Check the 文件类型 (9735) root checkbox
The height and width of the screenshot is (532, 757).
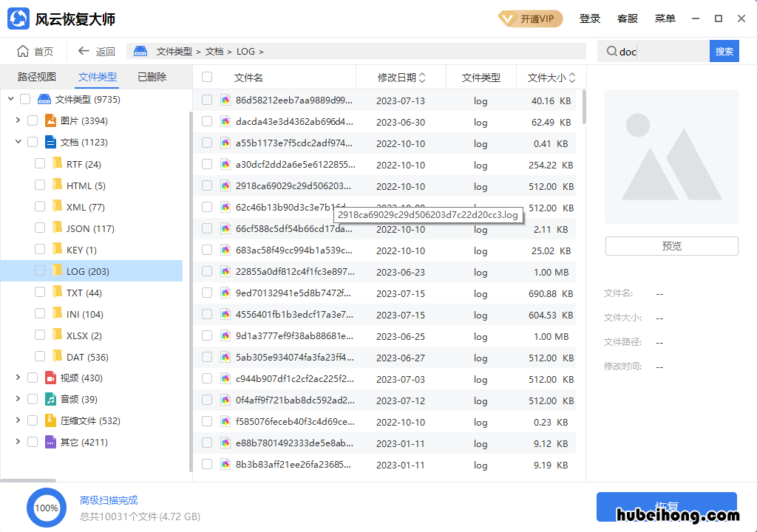[25, 99]
